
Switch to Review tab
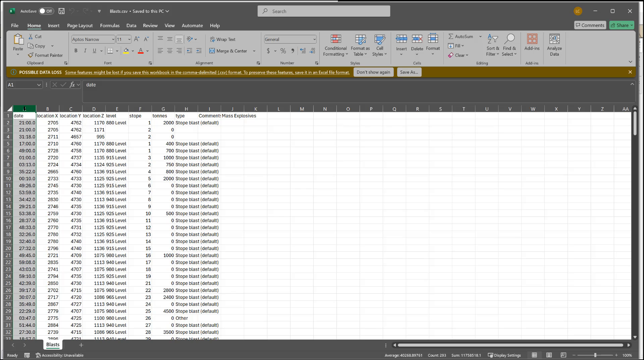click(x=150, y=25)
